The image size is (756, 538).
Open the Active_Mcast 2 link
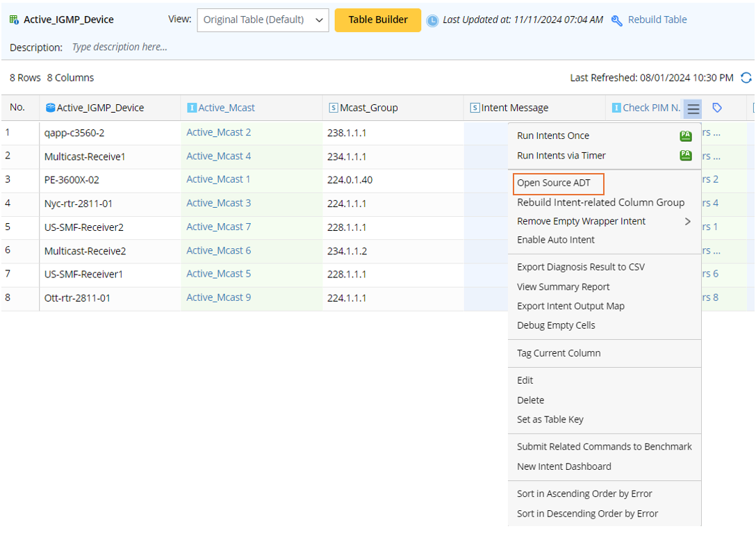(x=219, y=133)
